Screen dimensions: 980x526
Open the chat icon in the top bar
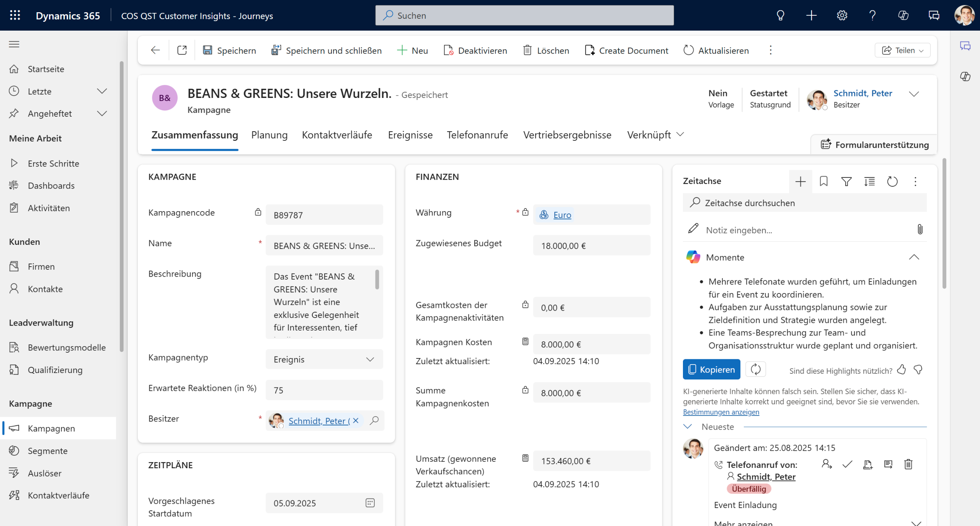[x=934, y=15]
